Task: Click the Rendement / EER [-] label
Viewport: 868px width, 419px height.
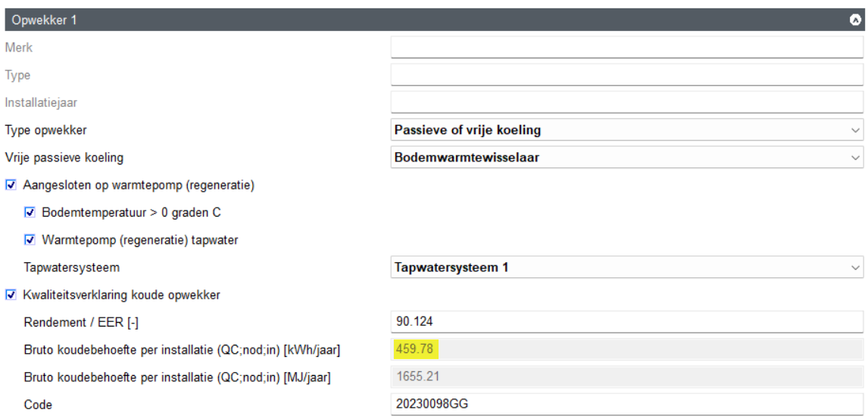Action: [81, 323]
